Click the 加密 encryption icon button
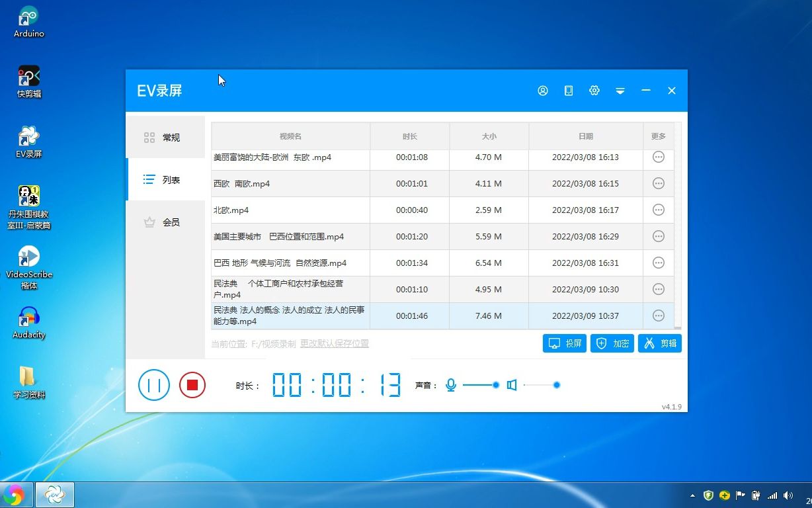This screenshot has height=508, width=812. click(x=612, y=343)
